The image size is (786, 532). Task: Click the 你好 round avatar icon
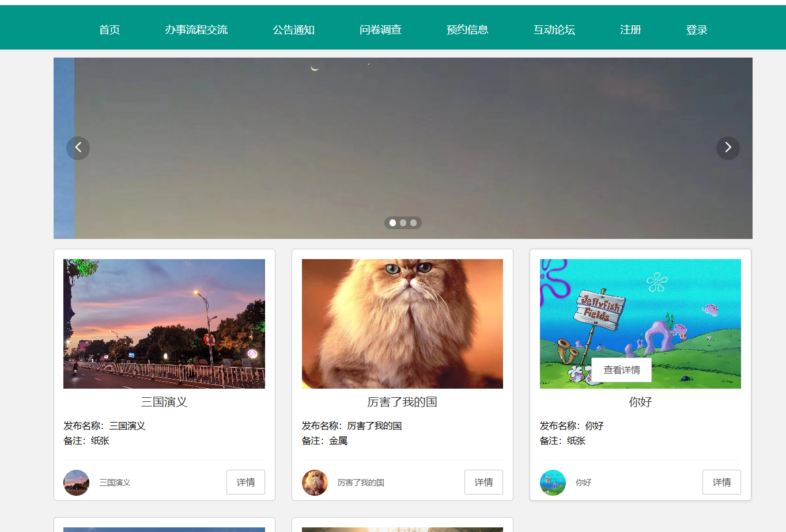pyautogui.click(x=553, y=482)
